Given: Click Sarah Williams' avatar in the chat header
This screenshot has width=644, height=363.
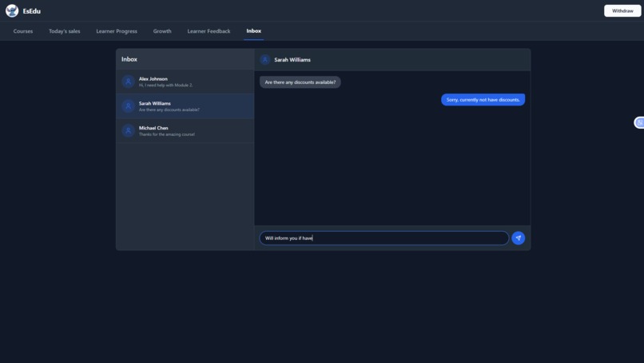Looking at the screenshot, I should pos(265,60).
